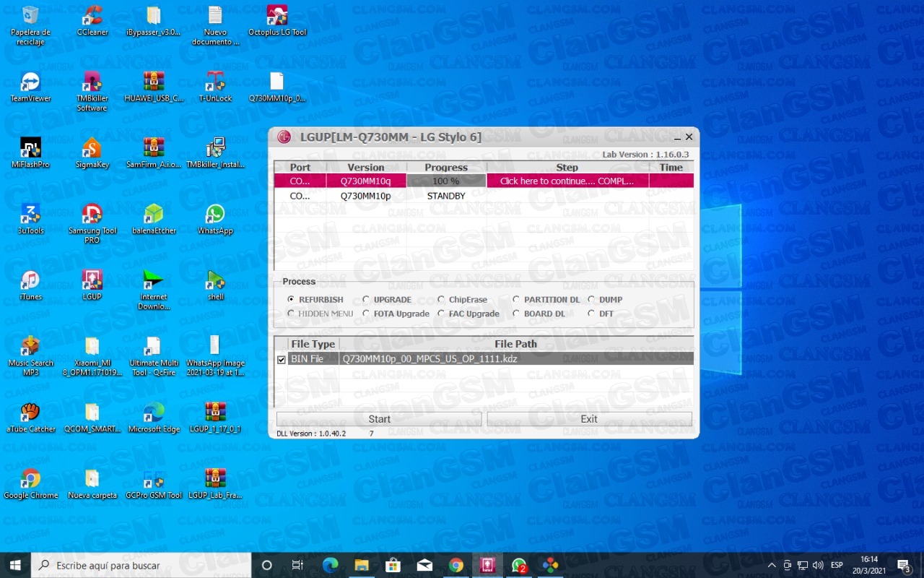
Task: Click the Q730MM10q version cell
Action: click(365, 181)
